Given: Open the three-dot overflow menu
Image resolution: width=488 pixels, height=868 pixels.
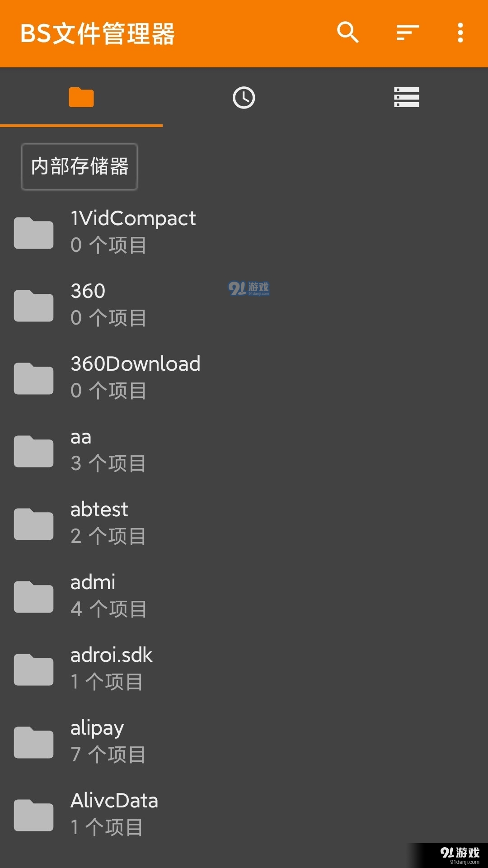Looking at the screenshot, I should 460,33.
